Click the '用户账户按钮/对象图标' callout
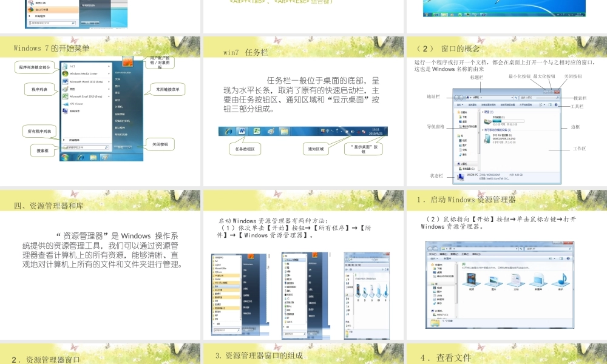 pos(160,62)
